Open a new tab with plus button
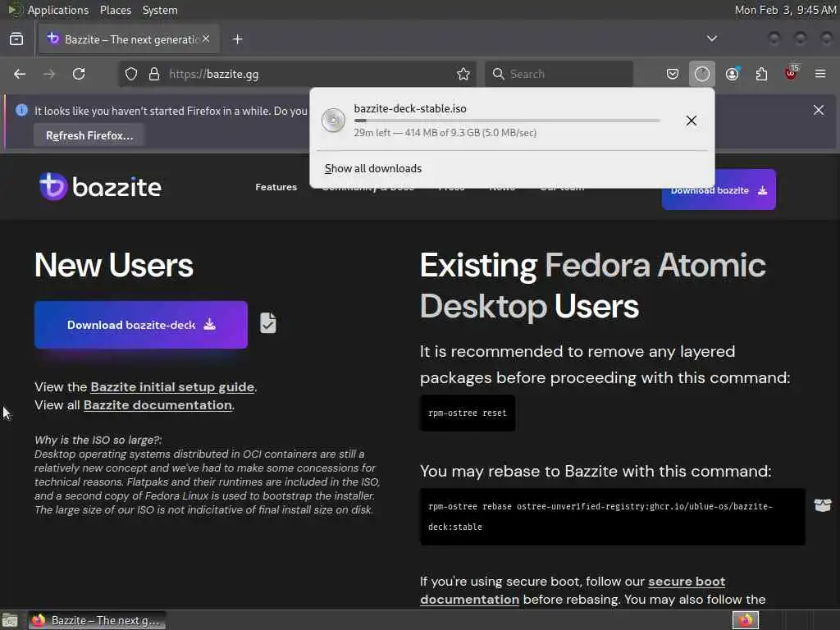 [x=238, y=39]
